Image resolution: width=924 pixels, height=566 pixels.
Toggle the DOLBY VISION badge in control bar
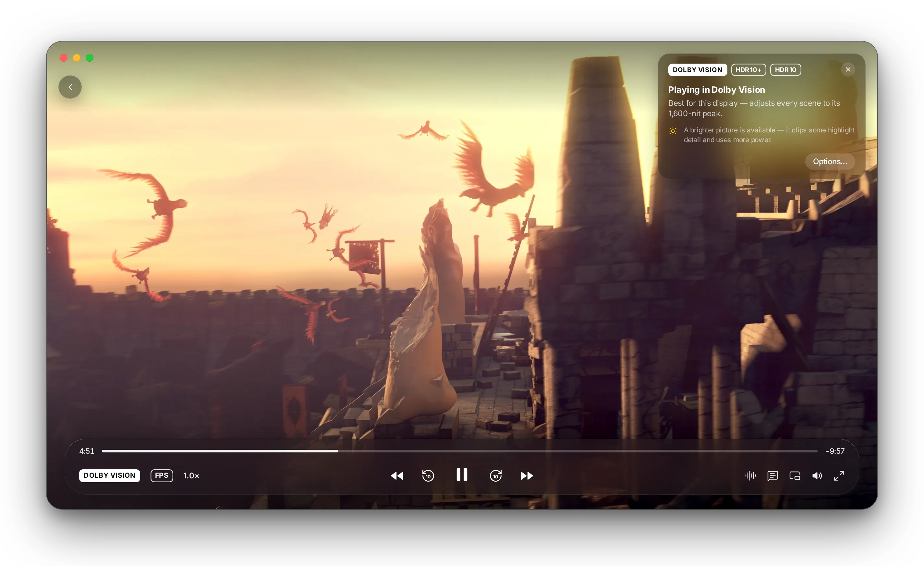(110, 475)
